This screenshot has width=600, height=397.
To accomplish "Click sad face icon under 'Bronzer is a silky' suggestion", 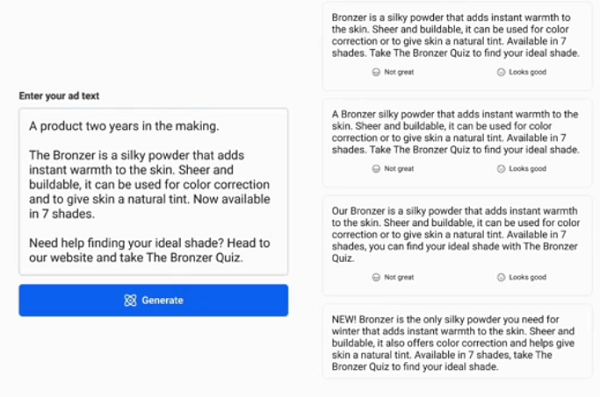I will [376, 72].
